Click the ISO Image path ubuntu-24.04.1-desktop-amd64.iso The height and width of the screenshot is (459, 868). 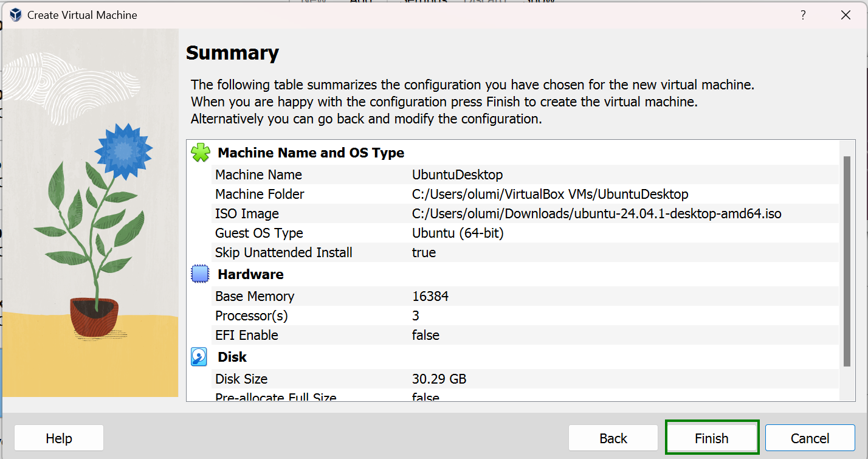coord(597,213)
